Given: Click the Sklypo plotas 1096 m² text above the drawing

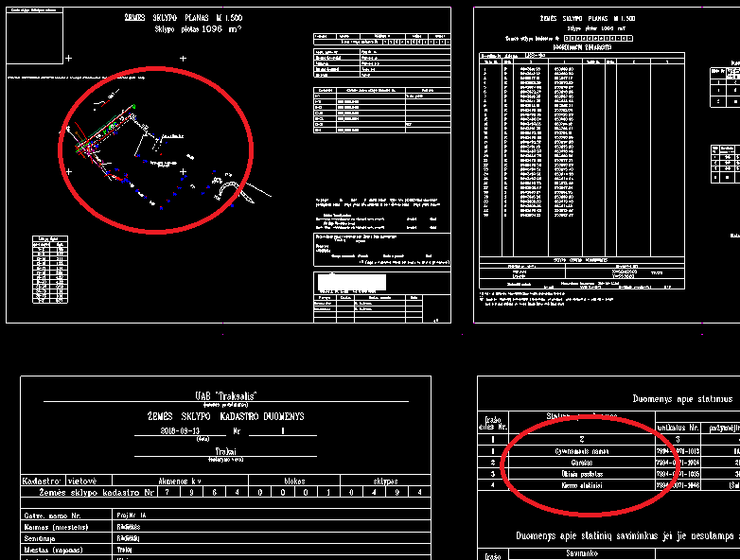Looking at the screenshot, I should [198, 29].
